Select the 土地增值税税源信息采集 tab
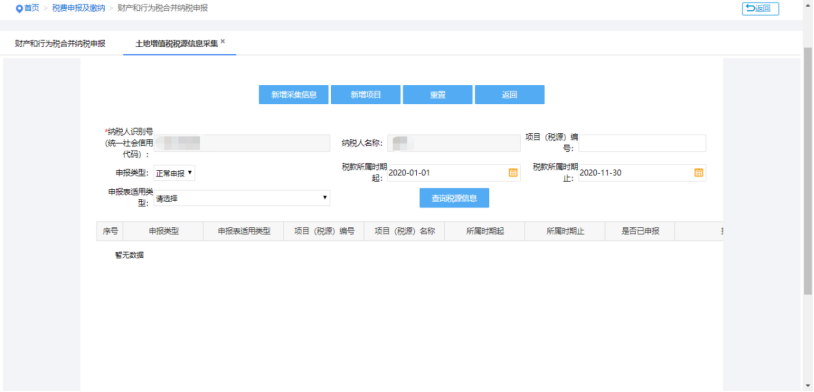The image size is (814, 392). point(177,44)
